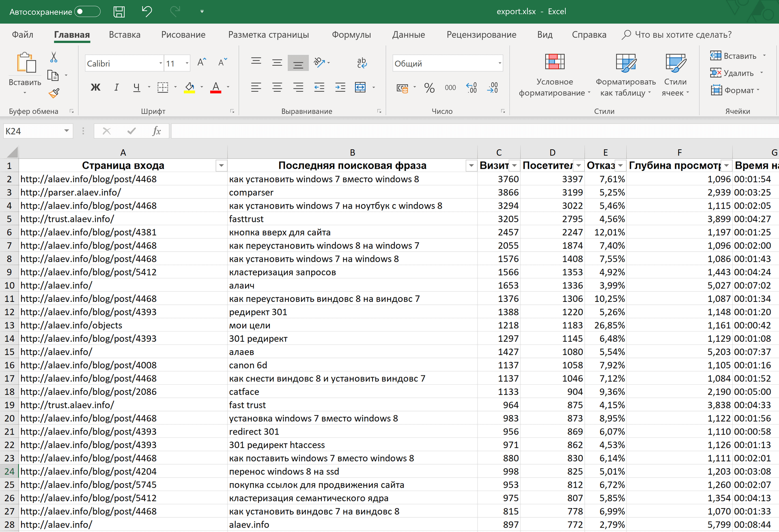Image resolution: width=779 pixels, height=532 pixels.
Task: Apply the yellow fill color bucket
Action: pos(189,87)
